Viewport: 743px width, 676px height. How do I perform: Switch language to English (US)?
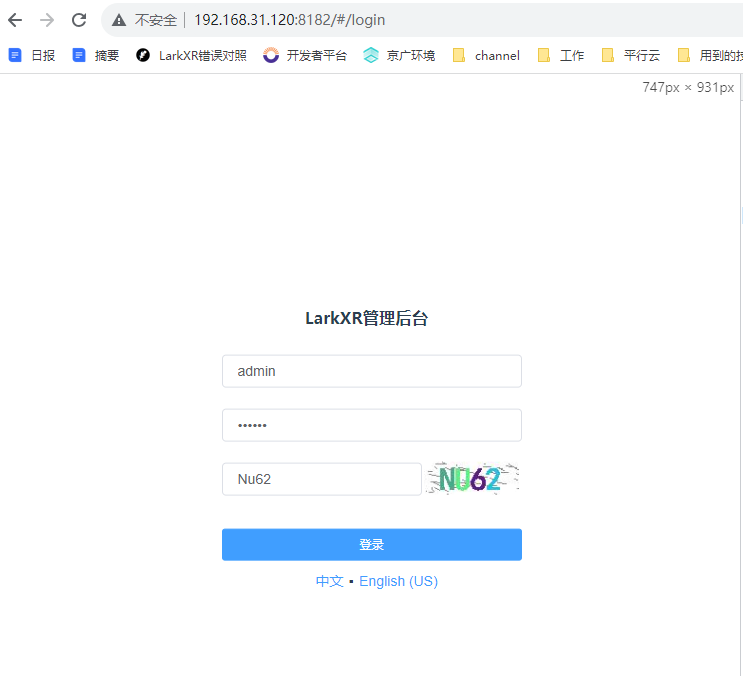coord(398,581)
